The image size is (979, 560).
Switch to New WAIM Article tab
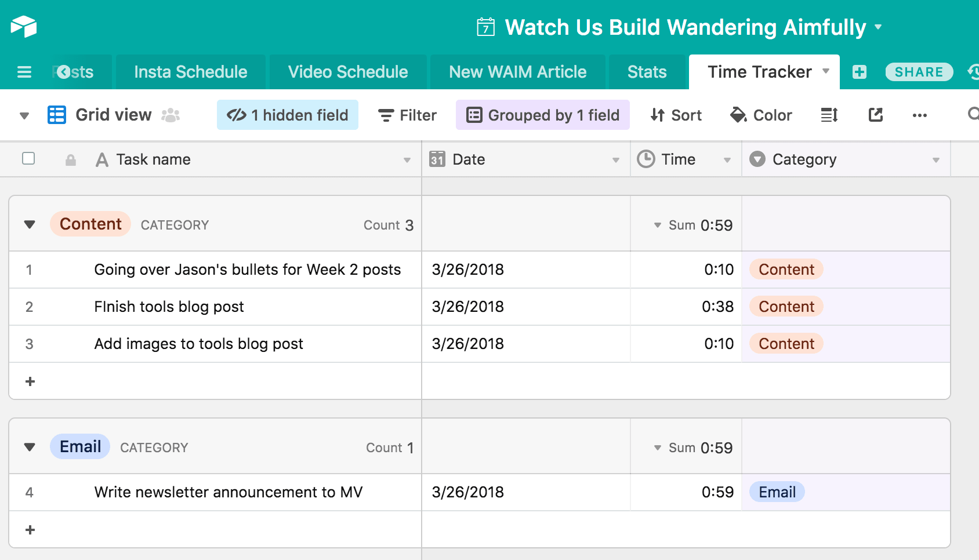point(518,72)
